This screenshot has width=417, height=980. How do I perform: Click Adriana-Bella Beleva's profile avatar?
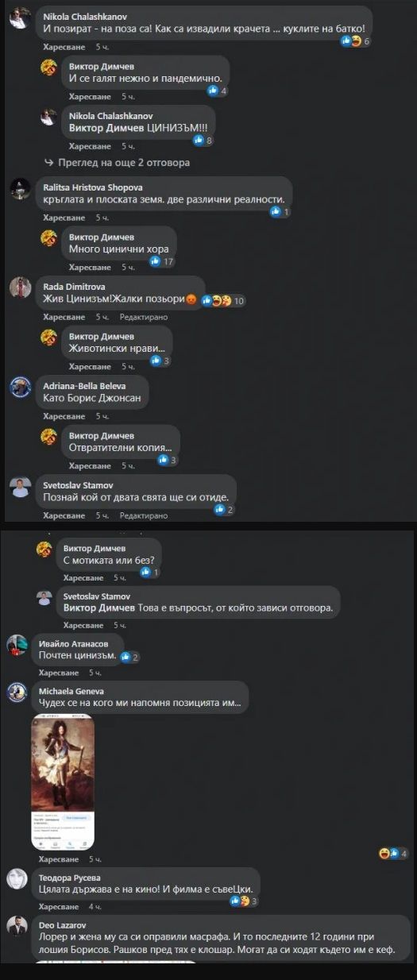pos(21,388)
